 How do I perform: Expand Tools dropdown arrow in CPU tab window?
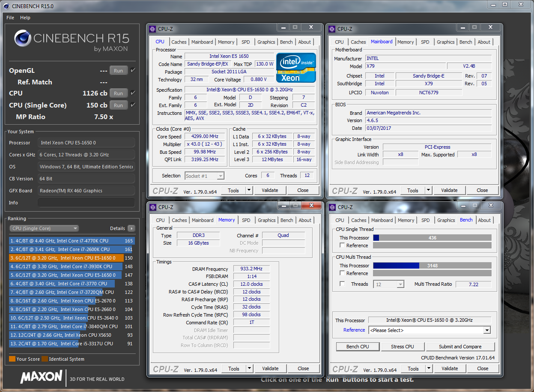click(249, 190)
